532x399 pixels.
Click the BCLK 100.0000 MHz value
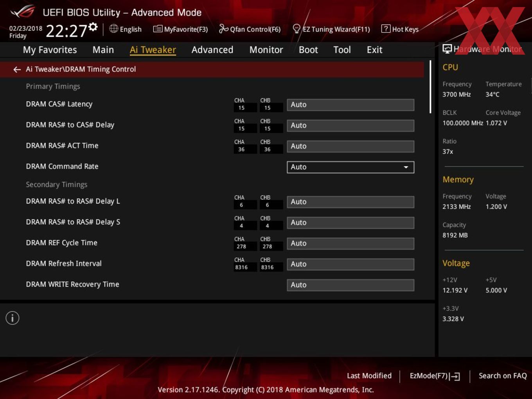[463, 123]
